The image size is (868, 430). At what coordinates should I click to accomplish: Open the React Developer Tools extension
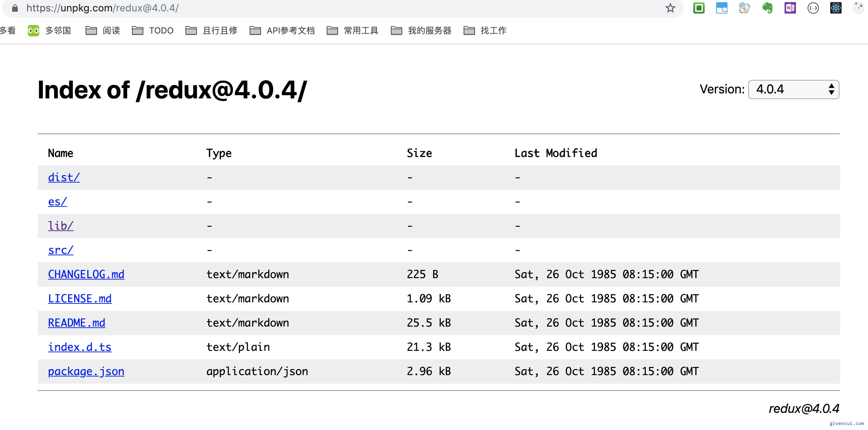click(x=836, y=8)
